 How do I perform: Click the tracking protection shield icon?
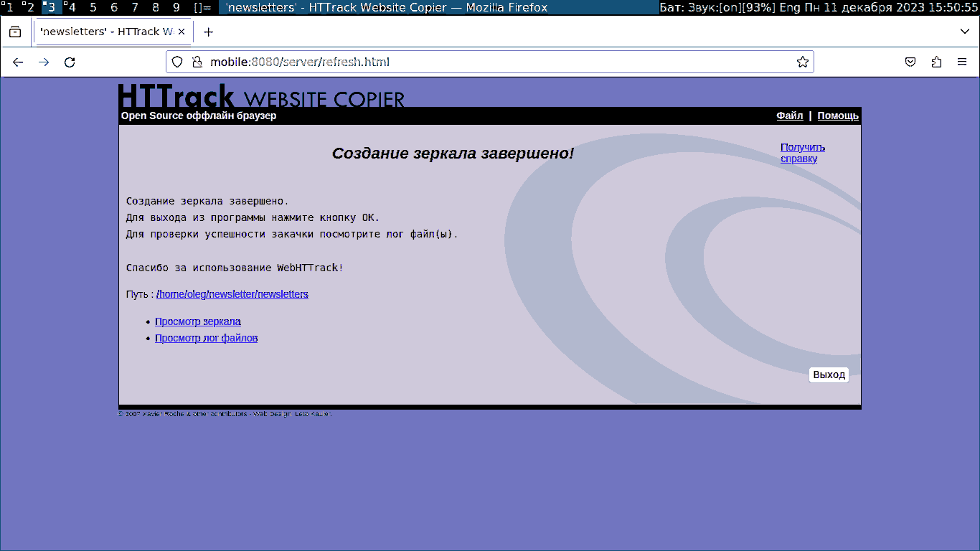pyautogui.click(x=177, y=62)
